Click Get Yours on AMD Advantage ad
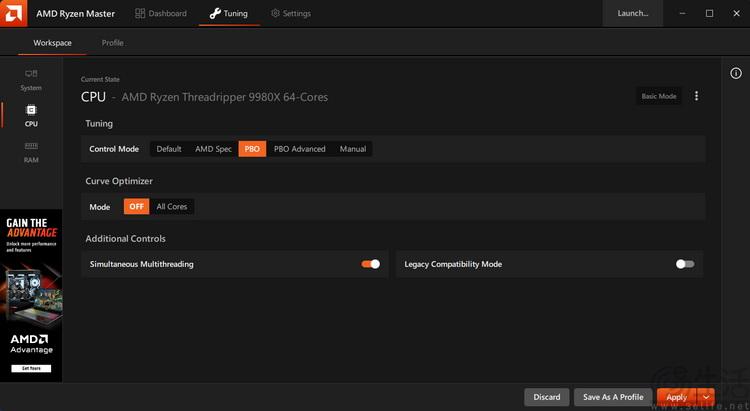 click(x=31, y=368)
